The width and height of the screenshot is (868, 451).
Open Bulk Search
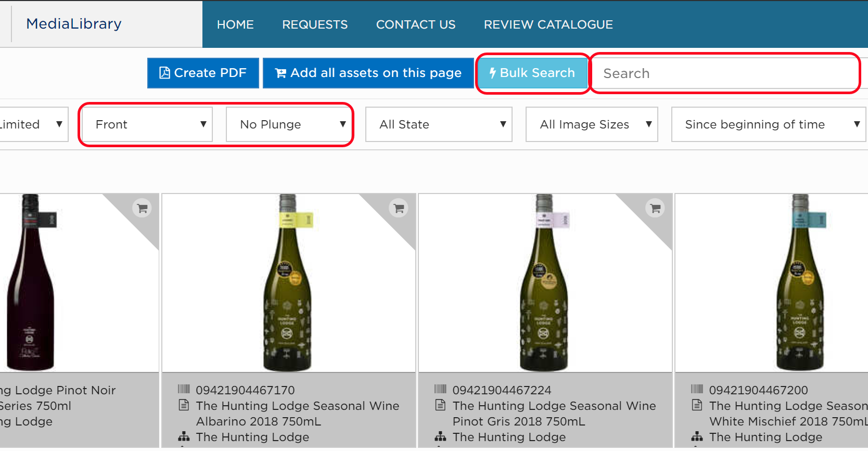pos(532,73)
